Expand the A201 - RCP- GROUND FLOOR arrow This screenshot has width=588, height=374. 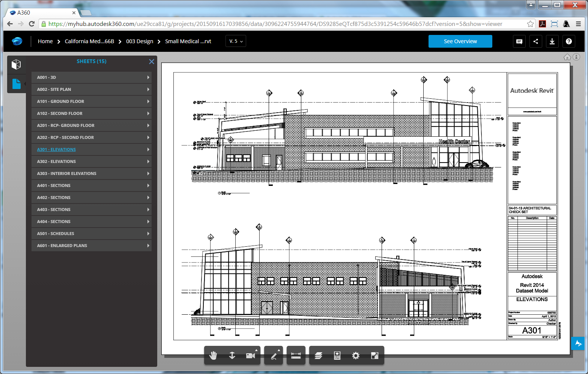pyautogui.click(x=148, y=125)
